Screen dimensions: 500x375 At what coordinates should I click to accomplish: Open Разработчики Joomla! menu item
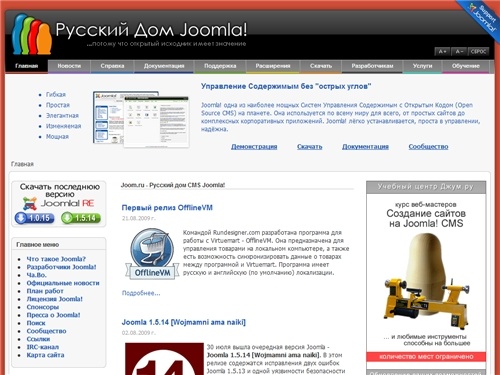tap(61, 267)
